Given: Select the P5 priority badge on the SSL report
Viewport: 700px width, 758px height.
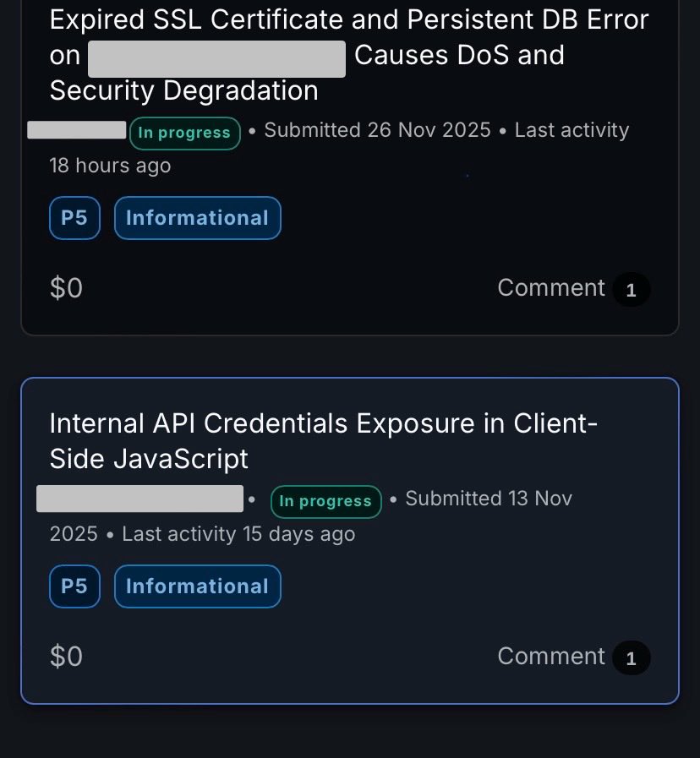Looking at the screenshot, I should pyautogui.click(x=74, y=217).
